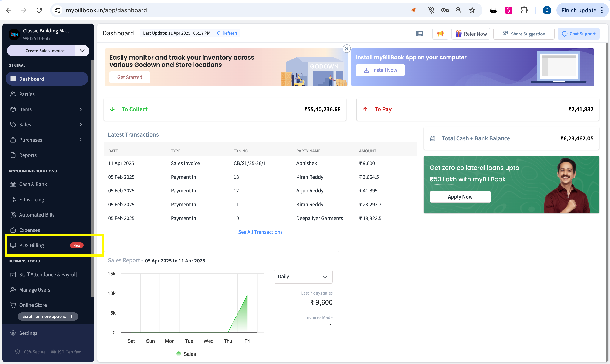The image size is (610, 364).
Task: Refresh the dashboard data
Action: (x=227, y=33)
